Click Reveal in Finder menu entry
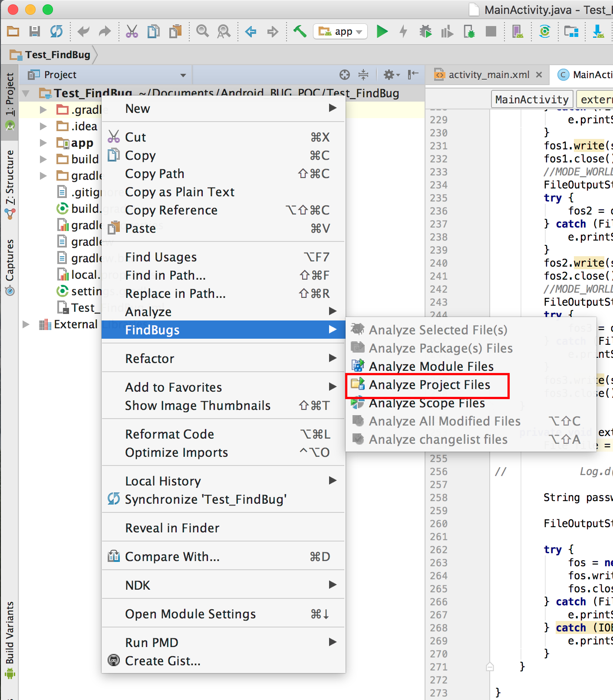The height and width of the screenshot is (700, 613). [x=172, y=528]
